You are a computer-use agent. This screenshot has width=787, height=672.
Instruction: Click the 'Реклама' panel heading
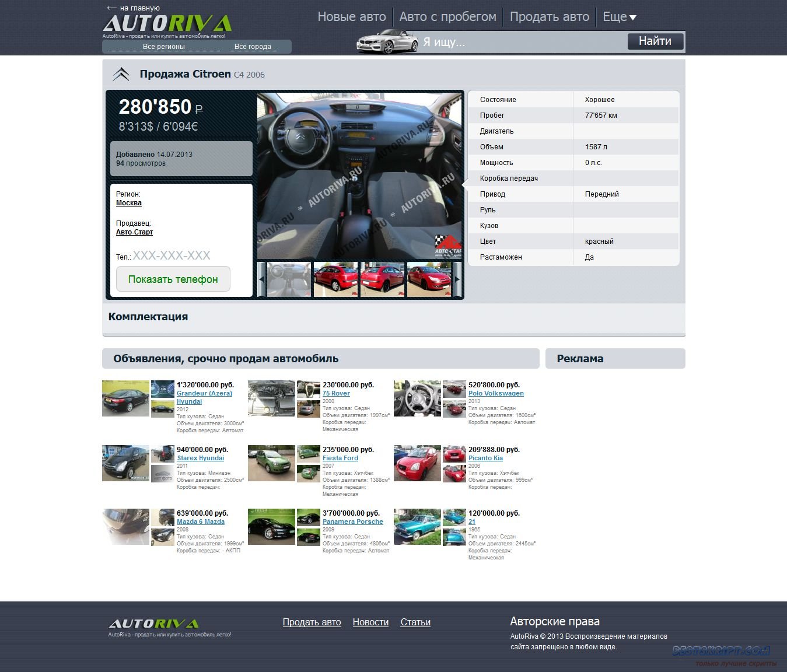pos(580,359)
